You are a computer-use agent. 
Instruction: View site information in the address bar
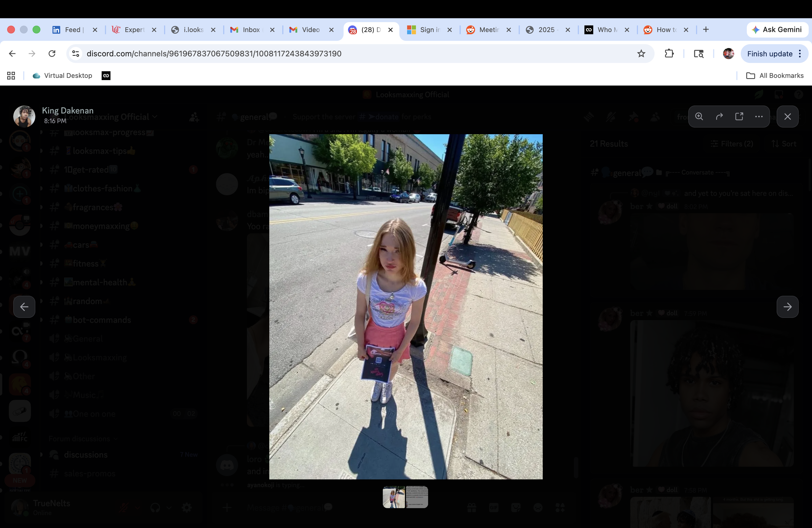(76, 54)
